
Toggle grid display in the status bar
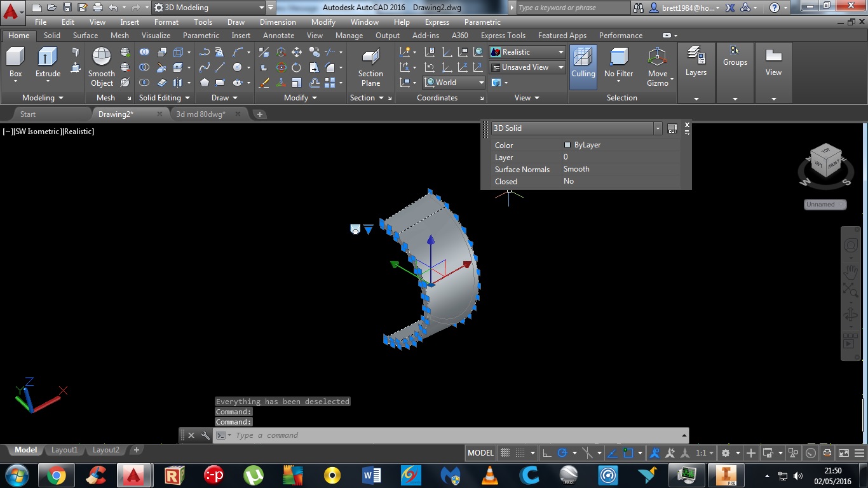[505, 452]
